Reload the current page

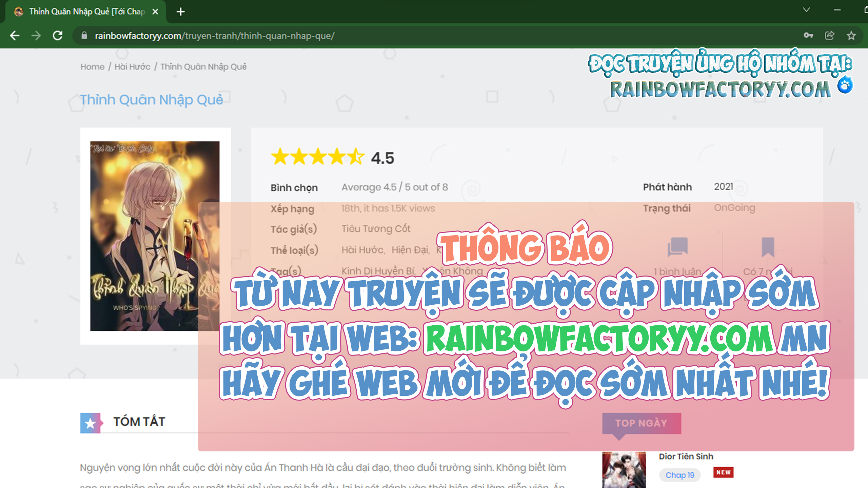click(58, 35)
